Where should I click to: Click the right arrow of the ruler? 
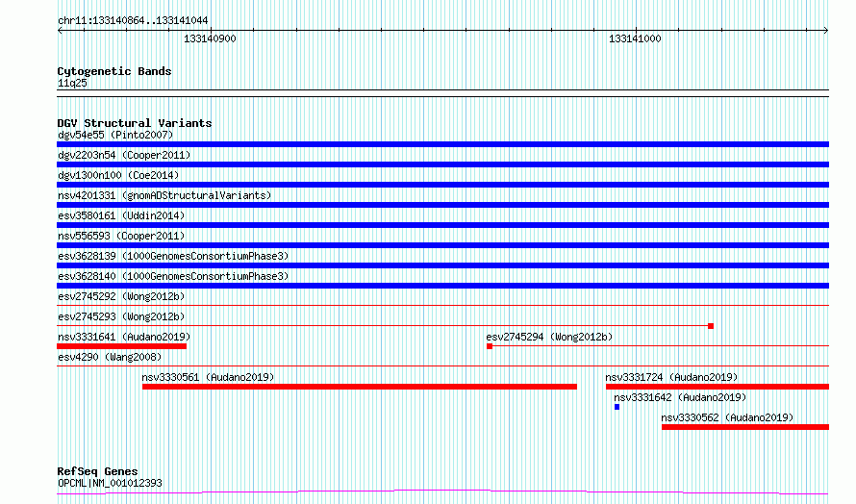[x=826, y=31]
